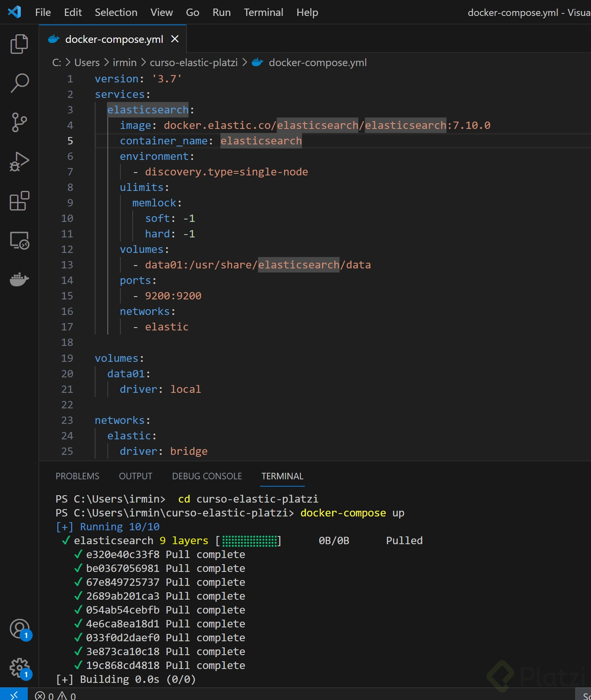Click 'discovery.type=single-node' value
The width and height of the screenshot is (591, 700).
[x=227, y=172]
